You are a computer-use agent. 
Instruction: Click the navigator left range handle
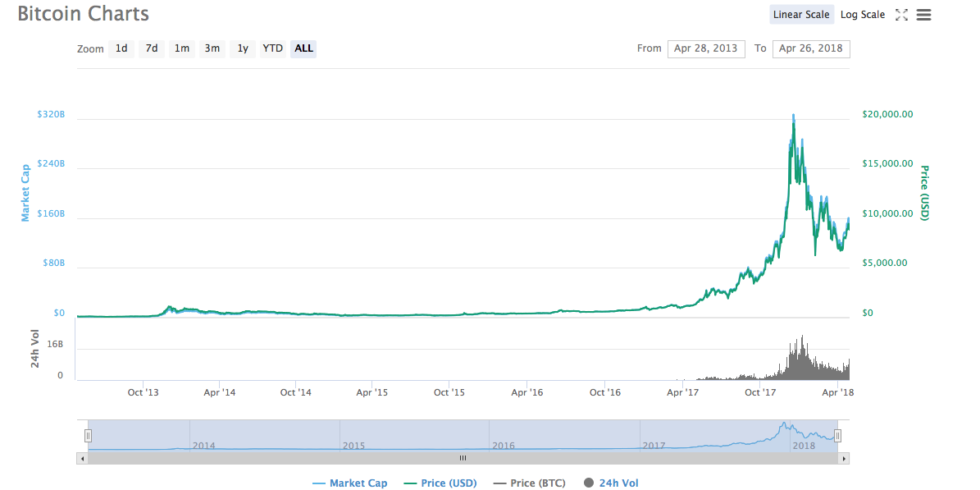pyautogui.click(x=89, y=436)
